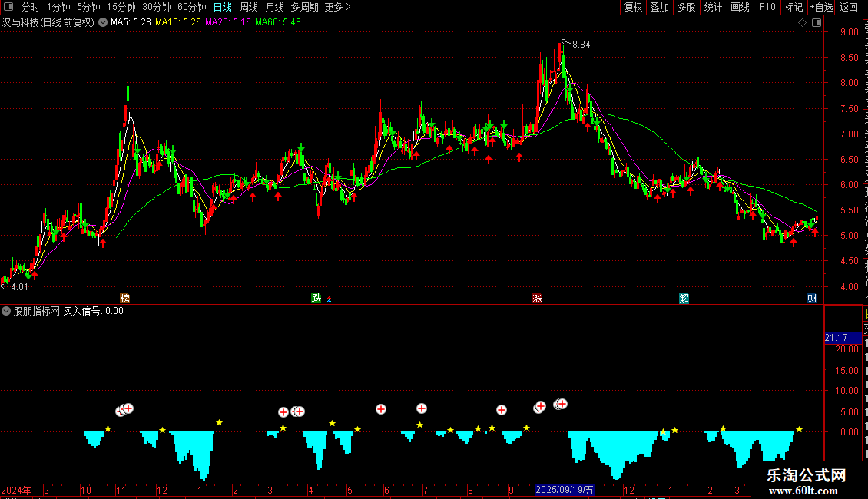Click the 21.17 highlighted value on sub-chart axis

pos(843,338)
